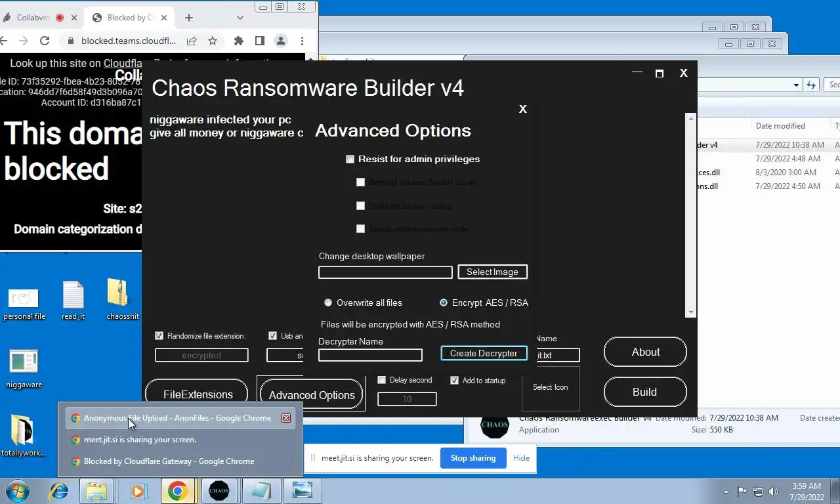The width and height of the screenshot is (840, 504).
Task: Click the share icon in address bar
Action: 192,41
